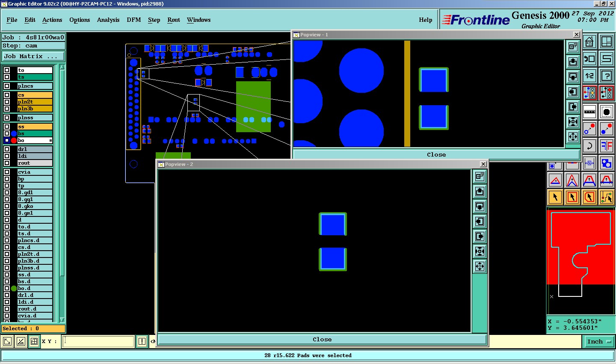The image size is (616, 364).
Task: Open the File menu
Action: pyautogui.click(x=12, y=20)
